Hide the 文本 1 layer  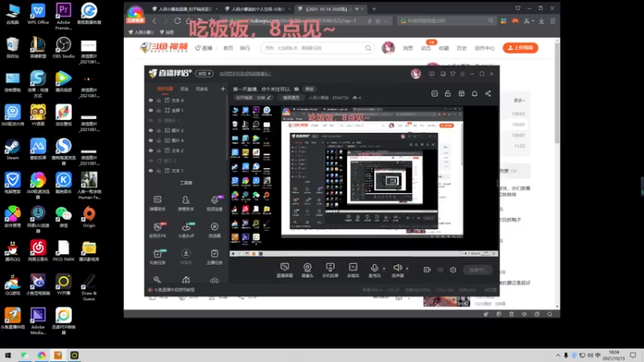[x=151, y=171]
